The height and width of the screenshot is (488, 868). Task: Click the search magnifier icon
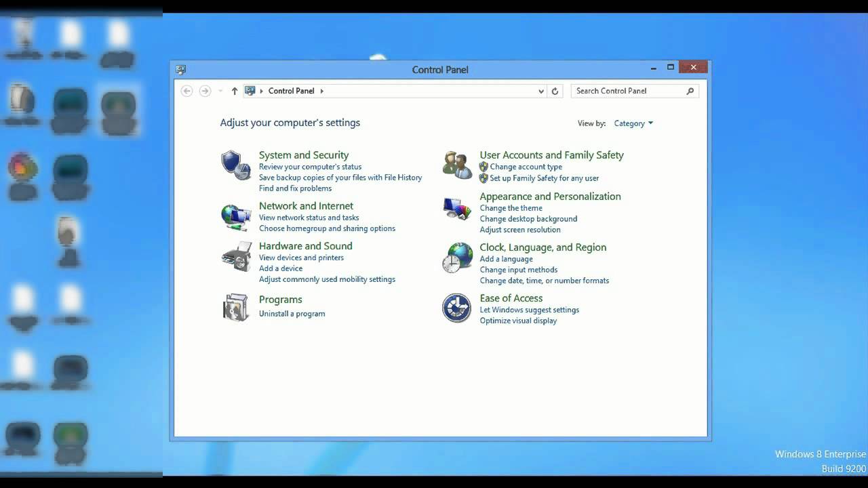click(x=690, y=91)
